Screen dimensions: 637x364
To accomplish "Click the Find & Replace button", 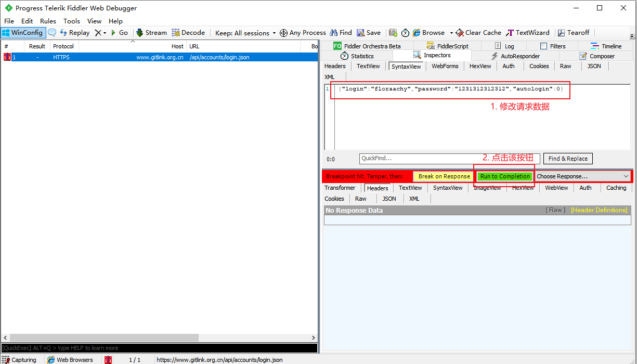I will click(x=568, y=159).
